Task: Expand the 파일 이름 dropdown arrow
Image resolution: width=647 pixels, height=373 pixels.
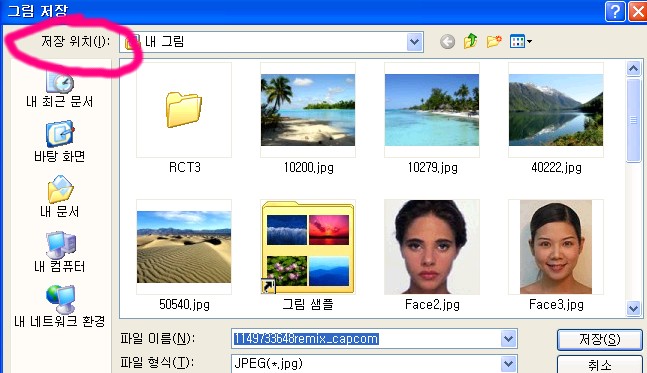Action: [x=509, y=339]
